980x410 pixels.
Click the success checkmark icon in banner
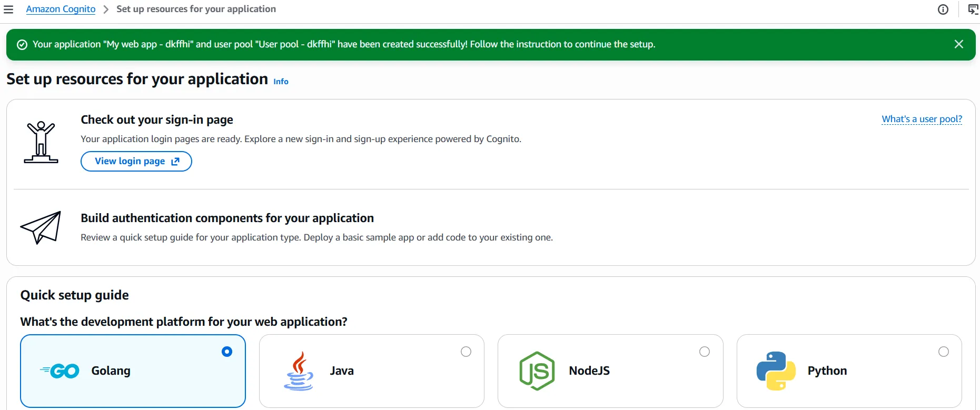click(22, 45)
